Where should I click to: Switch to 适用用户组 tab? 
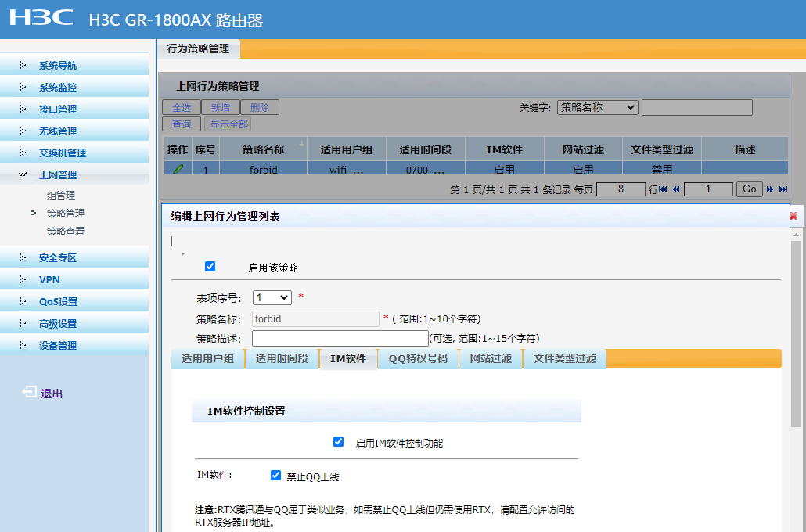207,359
